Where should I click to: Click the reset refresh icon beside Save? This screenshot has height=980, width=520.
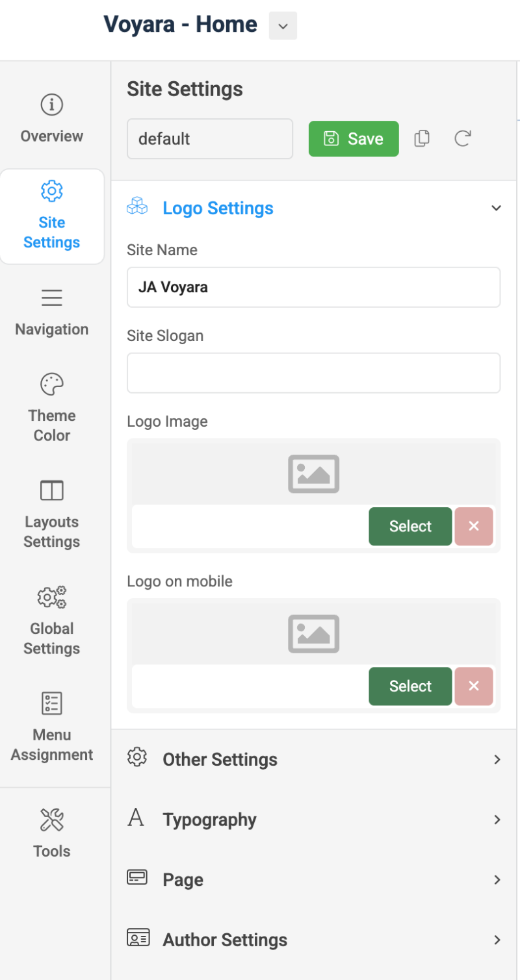pos(462,138)
